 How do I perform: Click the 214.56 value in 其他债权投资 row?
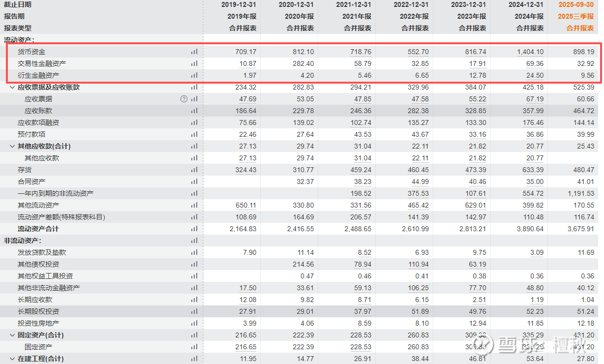[x=303, y=264]
